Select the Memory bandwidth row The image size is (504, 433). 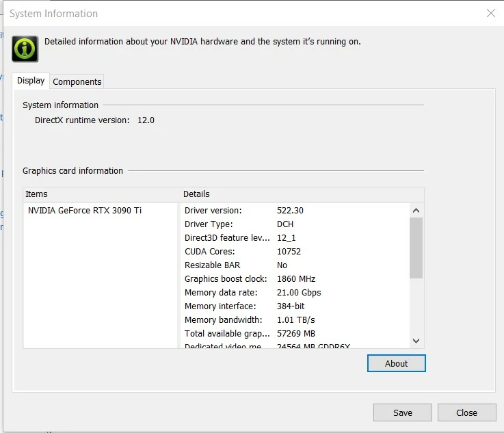pos(295,319)
